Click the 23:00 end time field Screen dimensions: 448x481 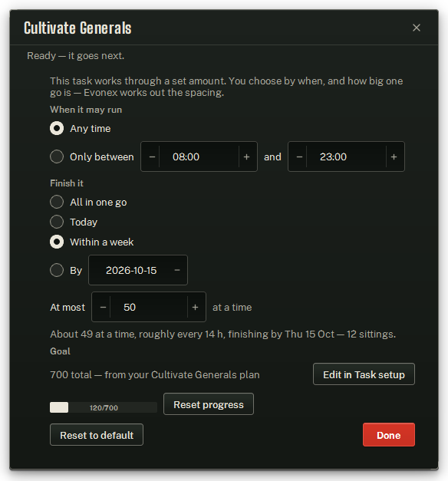(x=346, y=156)
